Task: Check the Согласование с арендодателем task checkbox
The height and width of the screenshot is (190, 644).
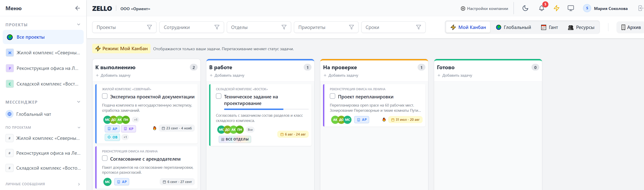Action: pyautogui.click(x=105, y=158)
